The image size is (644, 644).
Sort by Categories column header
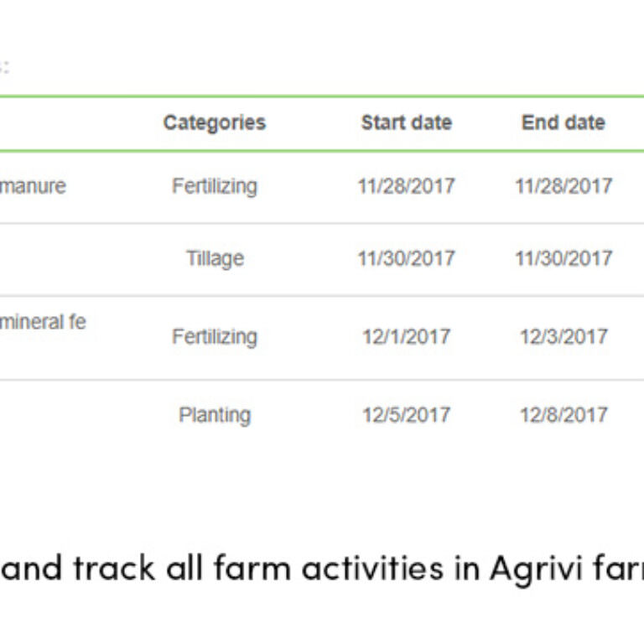pyautogui.click(x=215, y=122)
